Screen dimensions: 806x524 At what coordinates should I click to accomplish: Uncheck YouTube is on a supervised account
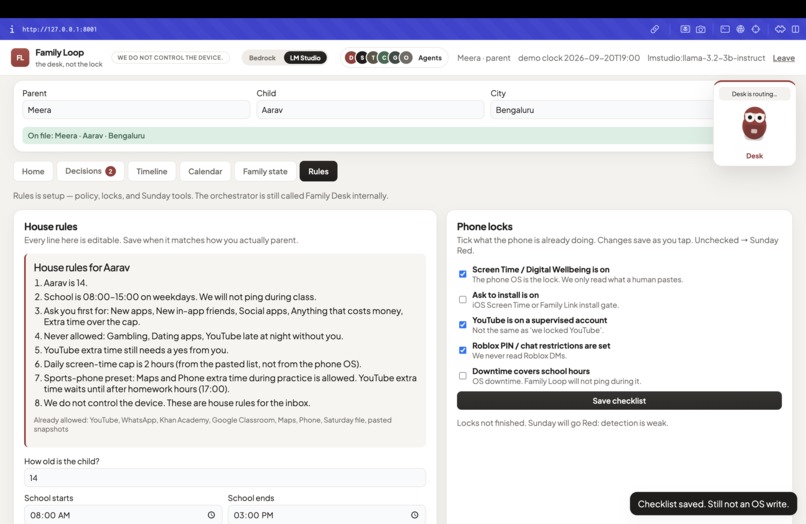click(x=463, y=324)
